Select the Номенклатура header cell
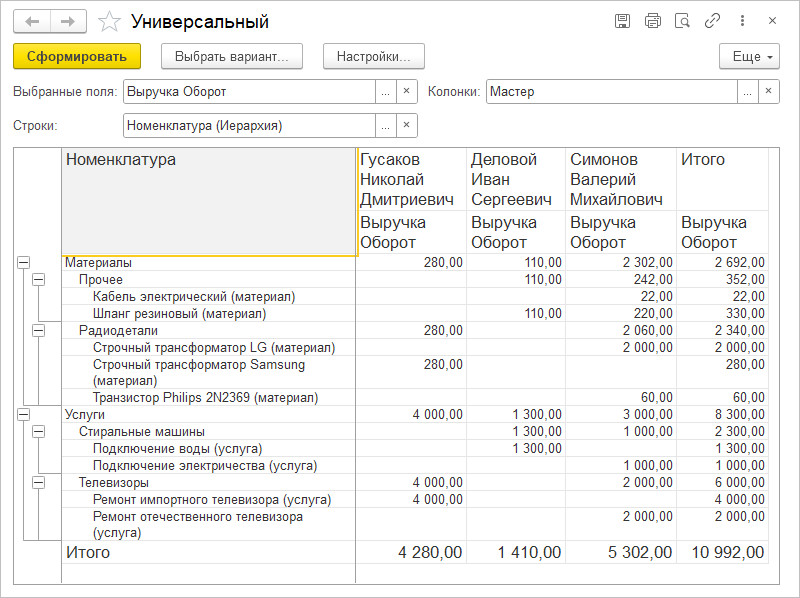 point(209,202)
